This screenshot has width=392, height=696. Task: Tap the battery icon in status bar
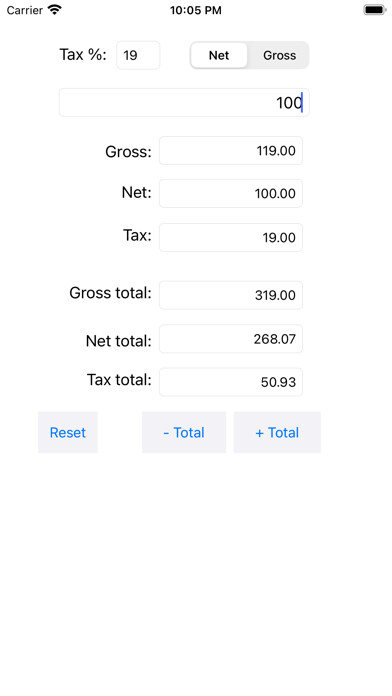point(375,10)
